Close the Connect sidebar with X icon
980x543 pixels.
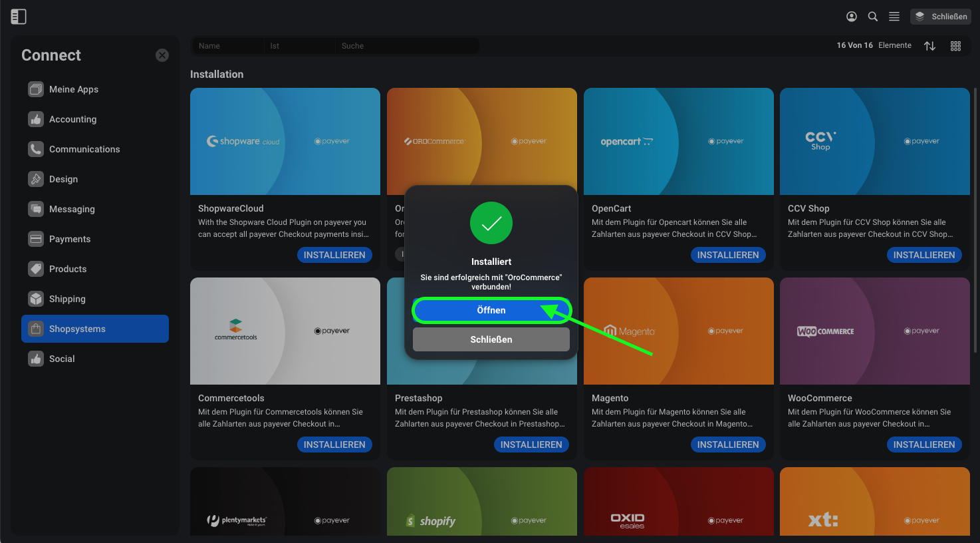tap(162, 55)
